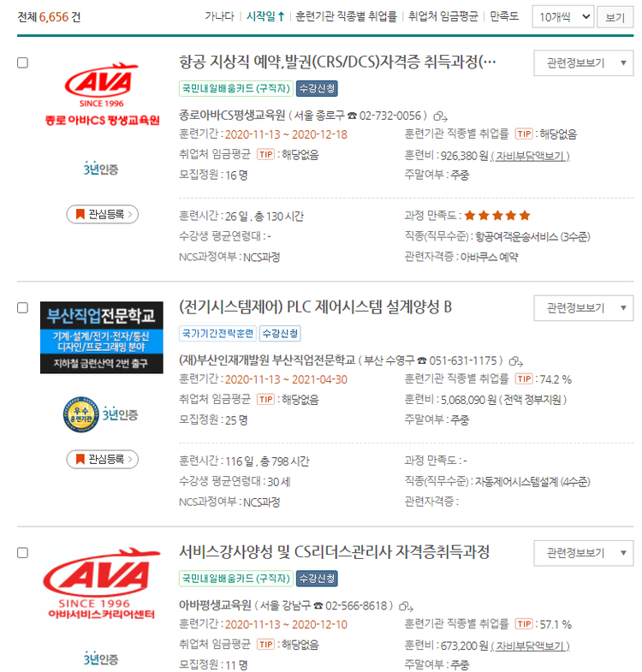The width and height of the screenshot is (642, 672).
Task: Open the 10개씩 per-page dropdown
Action: pyautogui.click(x=562, y=17)
